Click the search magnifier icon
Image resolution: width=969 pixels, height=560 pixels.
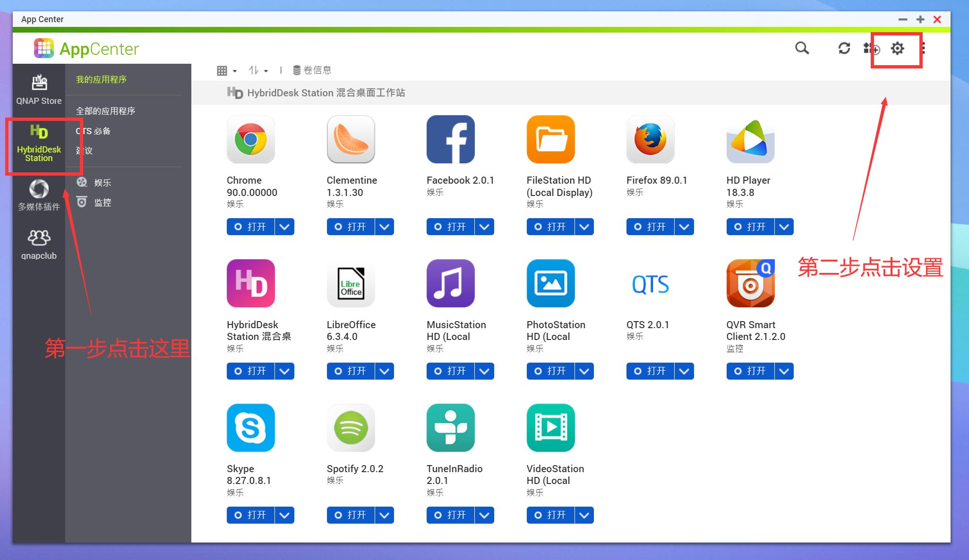click(x=802, y=48)
